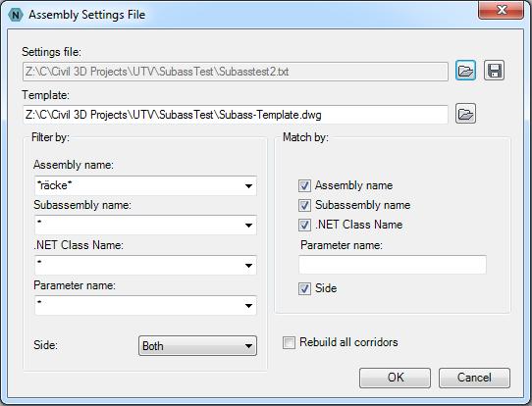
Task: Confirm with the OK button
Action: pos(395,378)
